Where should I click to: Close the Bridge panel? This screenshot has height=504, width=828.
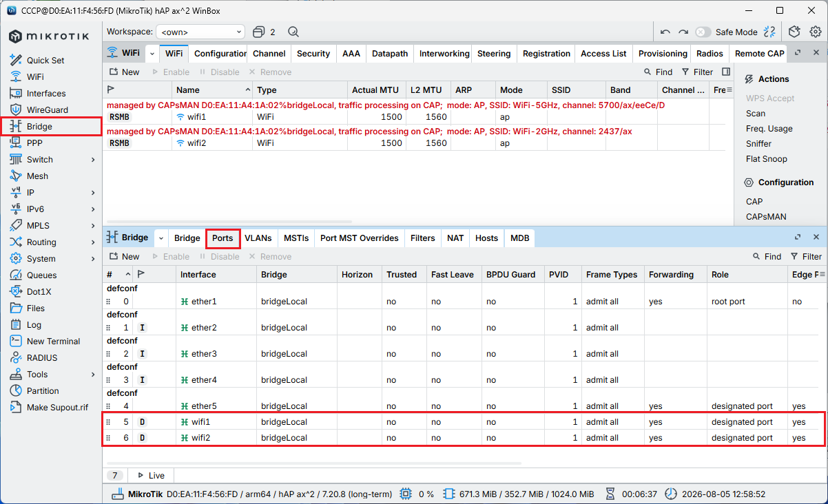tap(816, 237)
